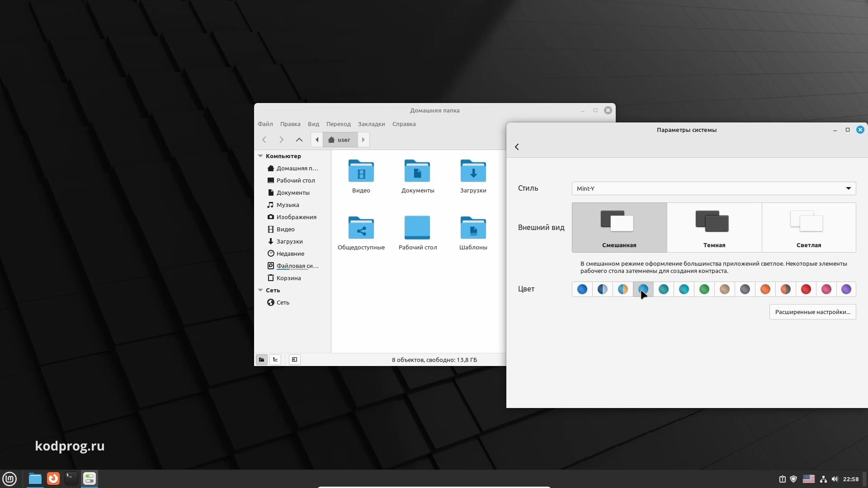The height and width of the screenshot is (488, 868).
Task: Launch Firefox from the panel
Action: (53, 479)
